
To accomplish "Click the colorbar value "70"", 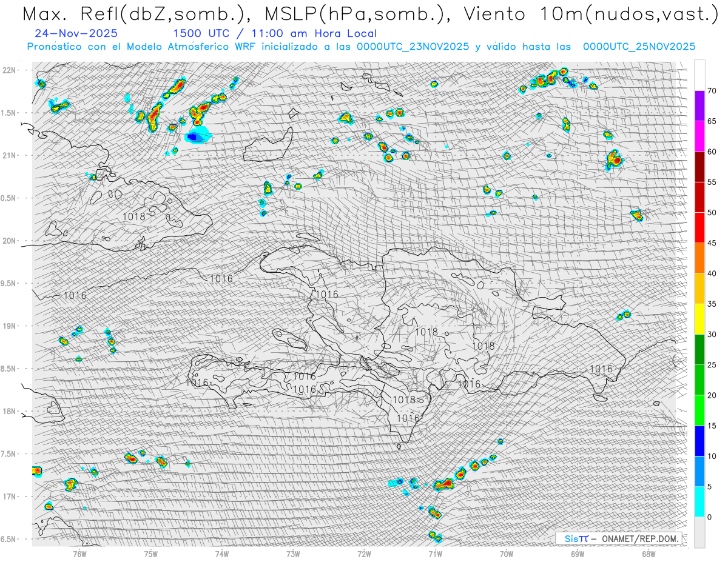I will point(712,91).
